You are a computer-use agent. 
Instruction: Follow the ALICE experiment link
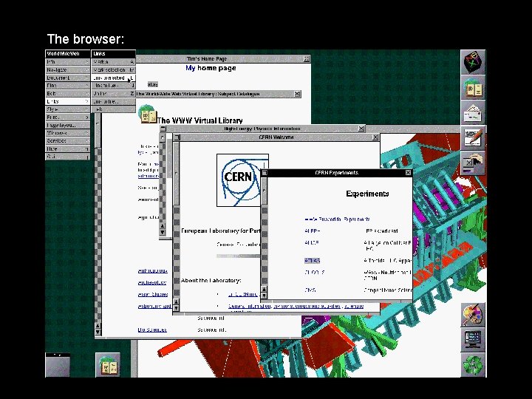coord(312,243)
